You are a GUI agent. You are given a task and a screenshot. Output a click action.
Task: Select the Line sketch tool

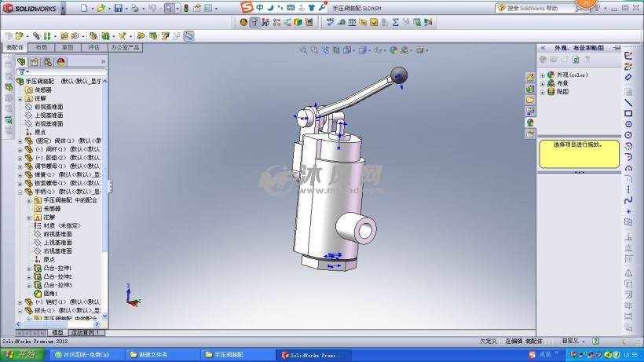pos(628,102)
